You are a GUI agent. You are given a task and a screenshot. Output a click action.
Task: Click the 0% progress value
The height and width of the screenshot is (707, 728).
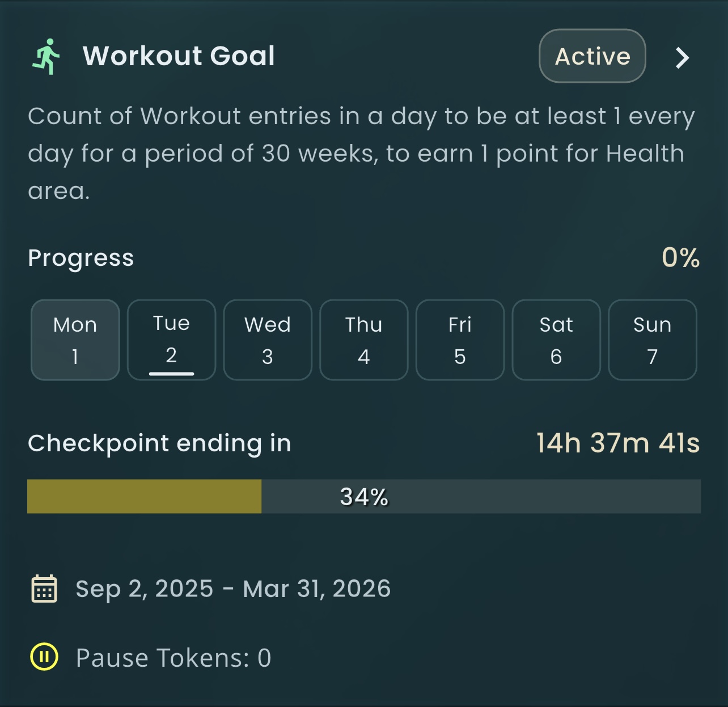[x=680, y=258]
